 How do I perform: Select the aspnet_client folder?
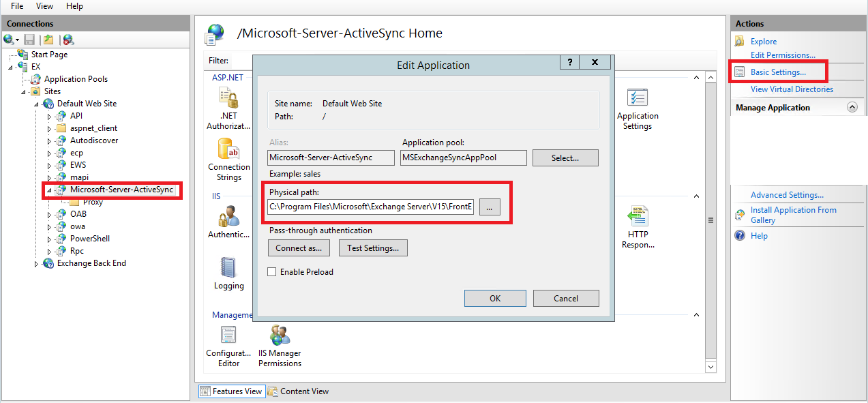pos(93,128)
